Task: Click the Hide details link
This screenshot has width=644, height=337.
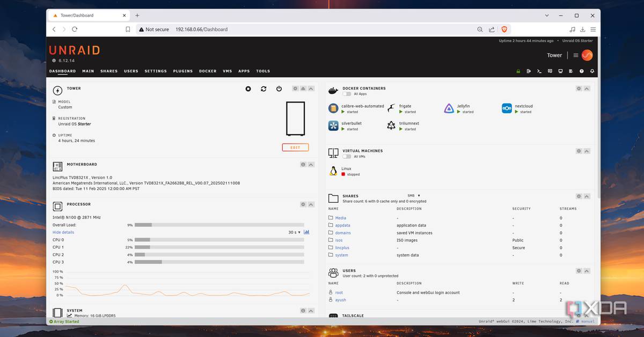Action: pyautogui.click(x=63, y=232)
